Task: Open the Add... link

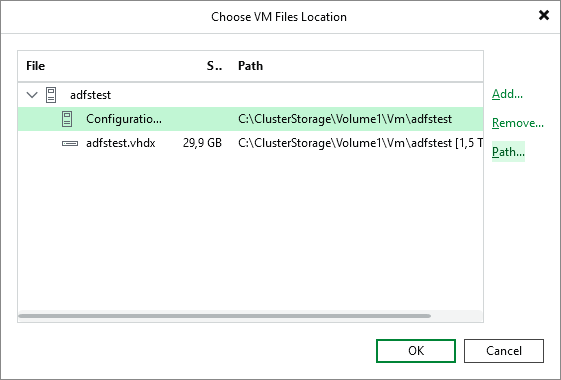Action: pyautogui.click(x=507, y=94)
